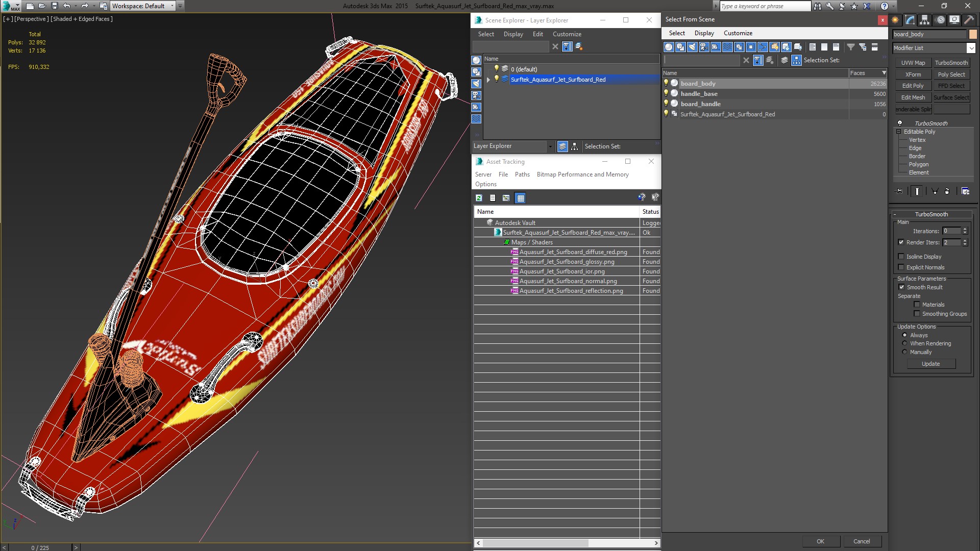Toggle Display Shapes filter in Select From Scene
The height and width of the screenshot is (551, 980).
[680, 47]
